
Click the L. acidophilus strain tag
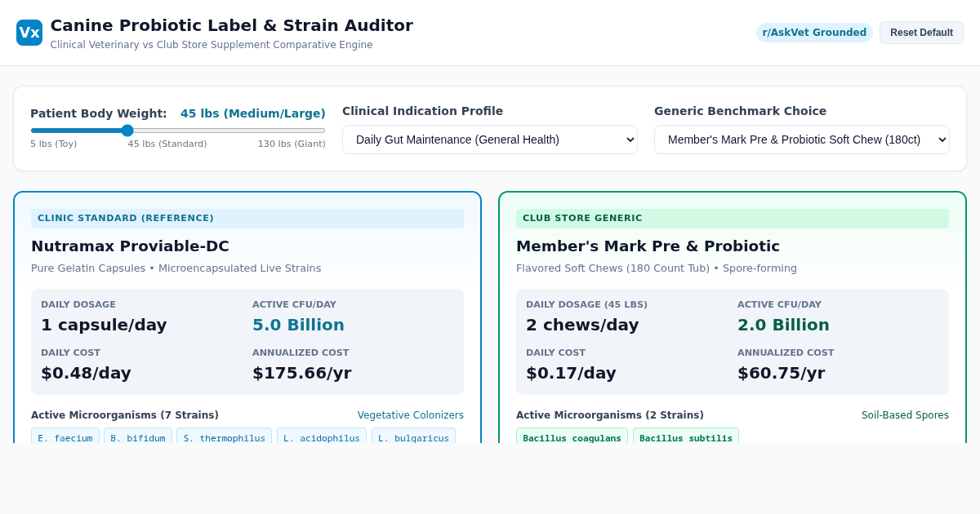pos(322,438)
